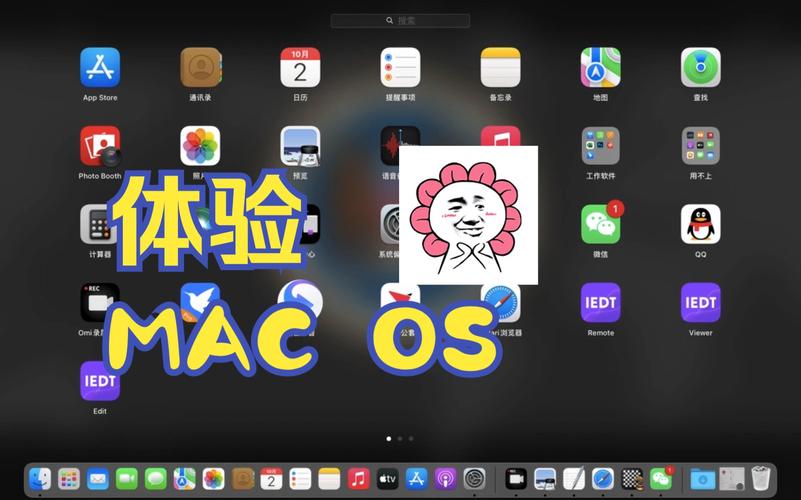
Task: Launch 预览 (Preview) in the Launchpad grid
Action: [300, 146]
